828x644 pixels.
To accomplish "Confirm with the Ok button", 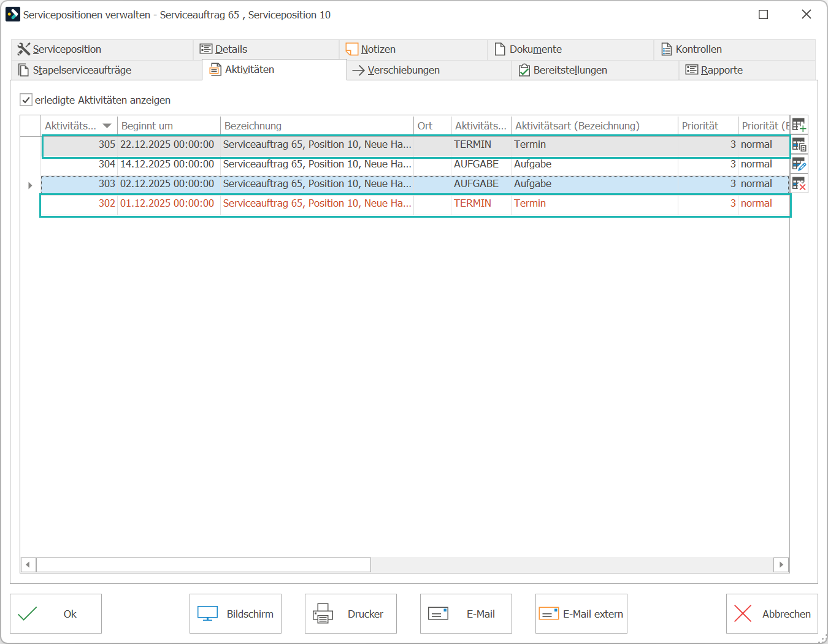I will (x=56, y=613).
